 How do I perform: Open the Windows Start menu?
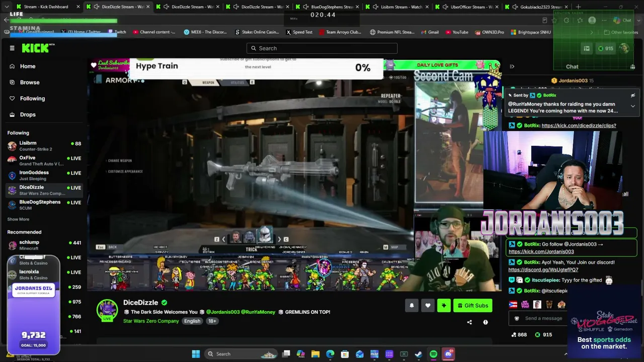click(x=196, y=354)
